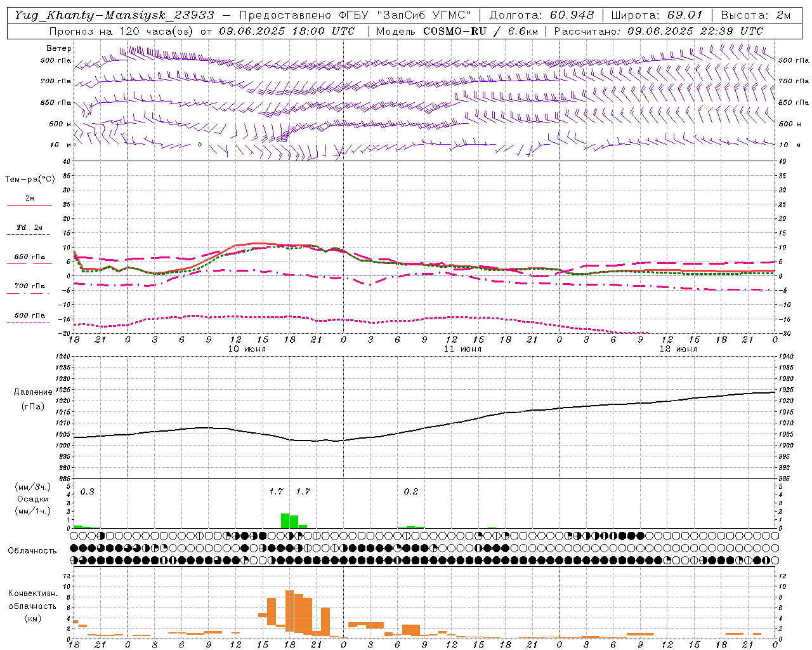Click the Тем-ра(°C) axis title

(30, 180)
